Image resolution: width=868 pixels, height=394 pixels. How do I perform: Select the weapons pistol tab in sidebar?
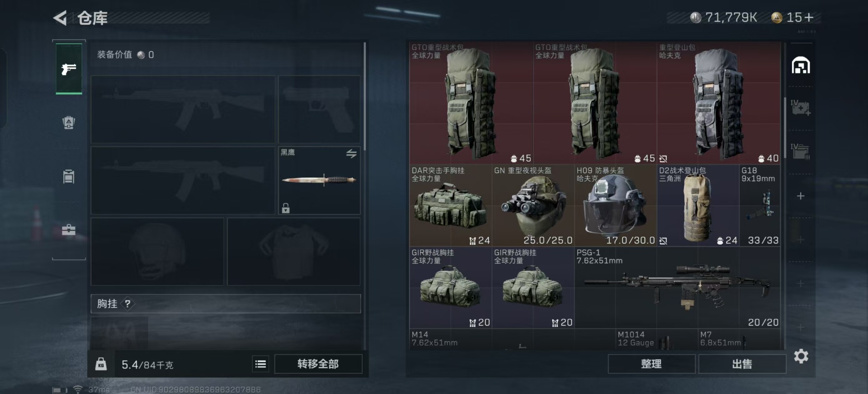click(69, 69)
